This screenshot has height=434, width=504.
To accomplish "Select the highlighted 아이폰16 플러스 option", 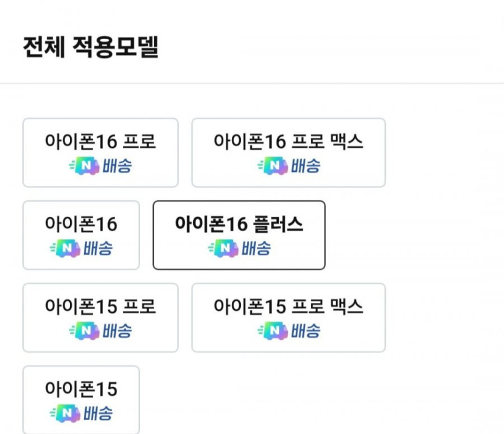I will tap(239, 225).
